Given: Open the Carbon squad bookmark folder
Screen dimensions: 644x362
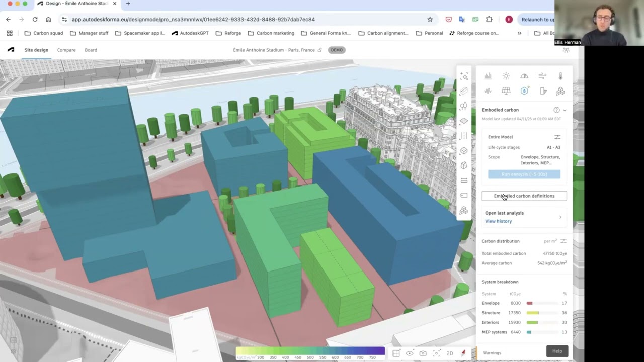Looking at the screenshot, I should (x=44, y=33).
